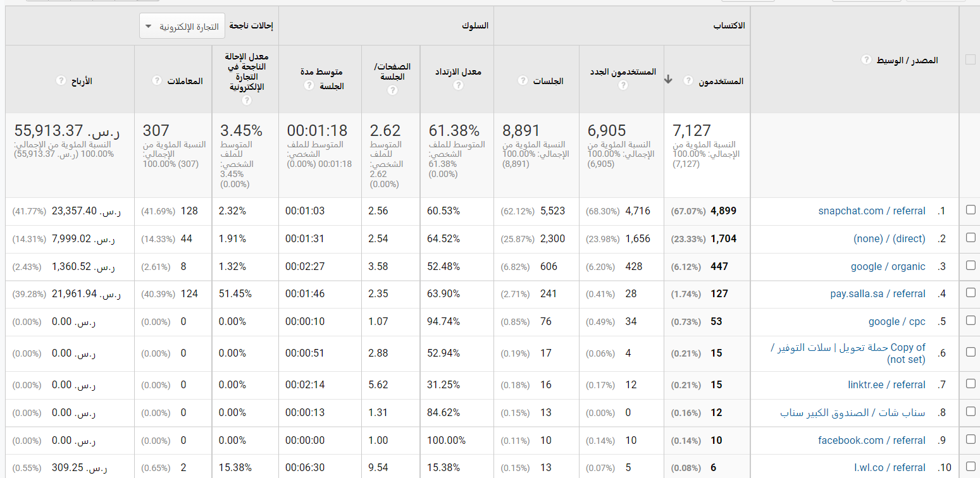Click help icon beside الأرباح column

tap(61, 81)
